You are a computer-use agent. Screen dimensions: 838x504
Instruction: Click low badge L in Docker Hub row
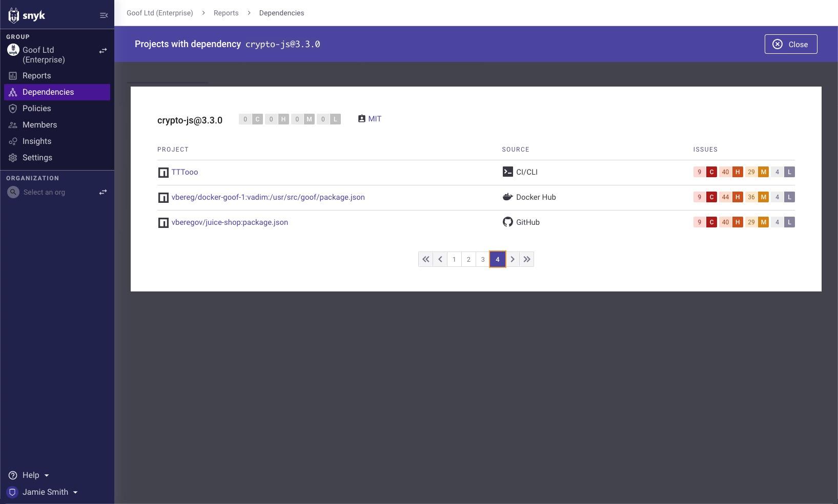click(790, 197)
